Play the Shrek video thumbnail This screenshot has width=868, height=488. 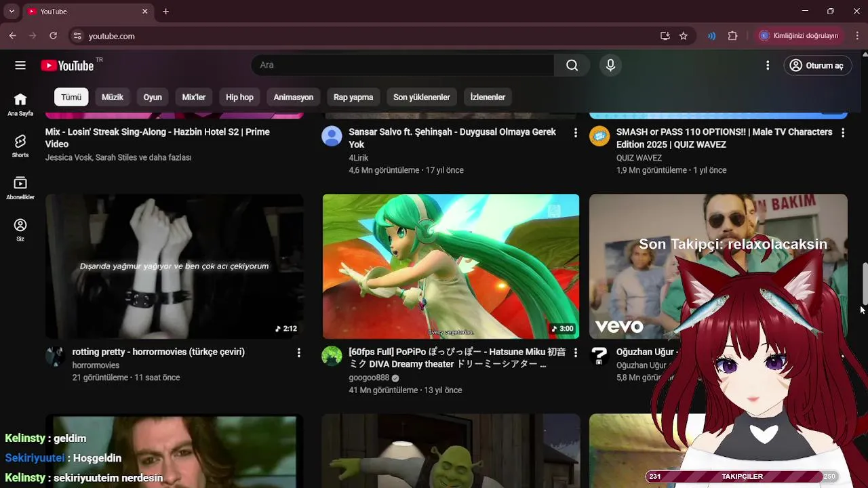[x=451, y=451]
